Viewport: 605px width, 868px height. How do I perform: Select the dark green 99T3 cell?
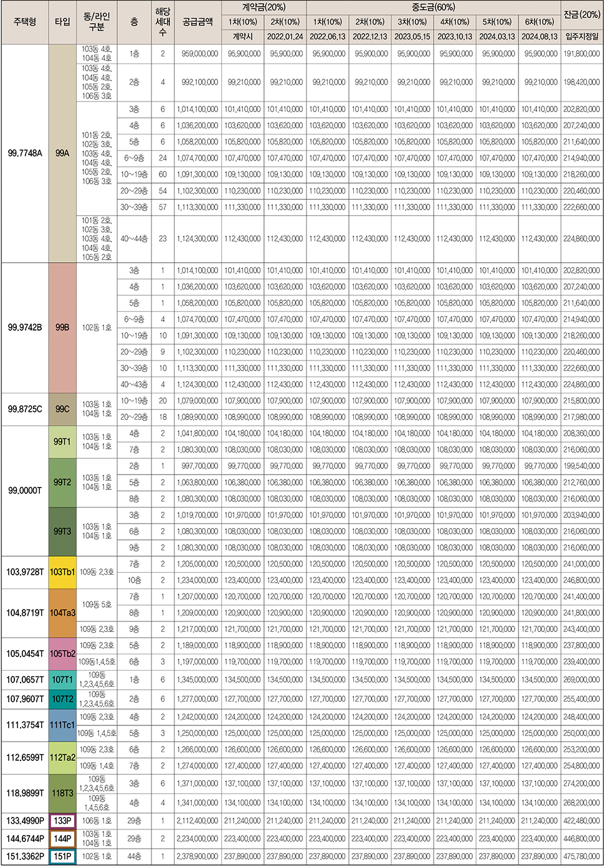(x=62, y=532)
